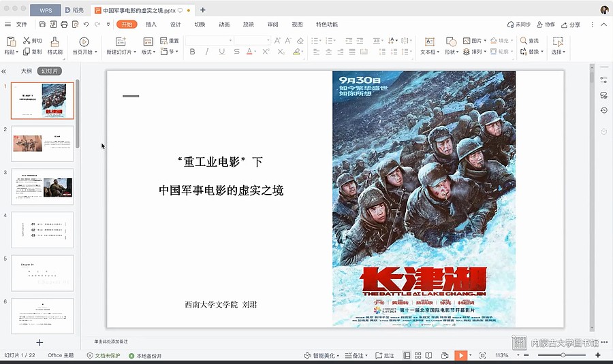Switch to the Outline (大纲) panel tab
613x364 pixels.
(x=26, y=71)
